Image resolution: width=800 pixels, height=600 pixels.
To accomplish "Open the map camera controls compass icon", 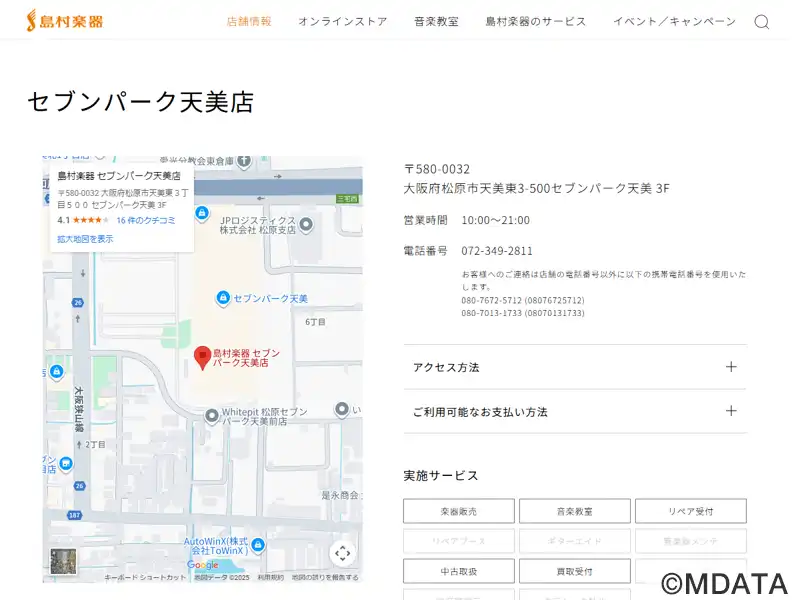I will (x=342, y=553).
